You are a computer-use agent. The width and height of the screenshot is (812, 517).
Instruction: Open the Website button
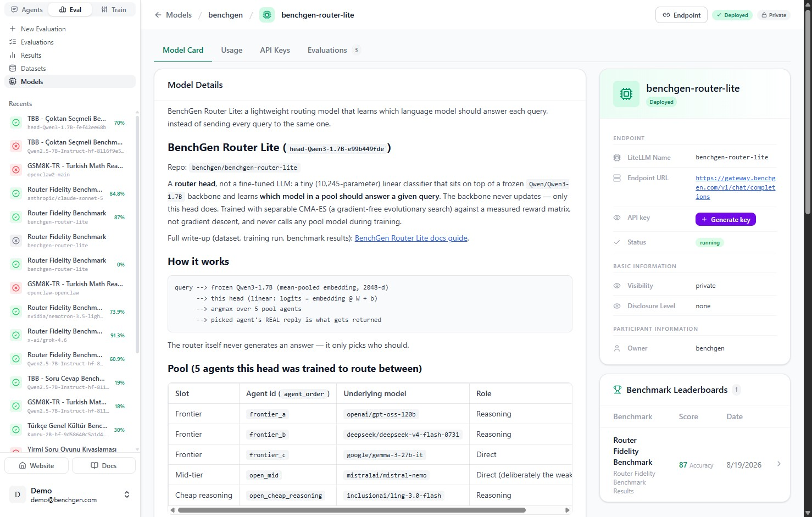(37, 465)
